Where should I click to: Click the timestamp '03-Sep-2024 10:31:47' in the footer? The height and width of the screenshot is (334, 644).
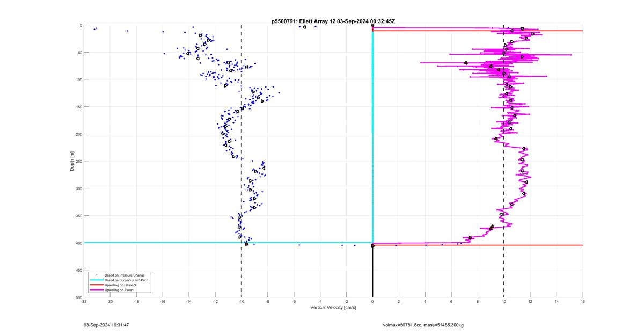(106, 325)
